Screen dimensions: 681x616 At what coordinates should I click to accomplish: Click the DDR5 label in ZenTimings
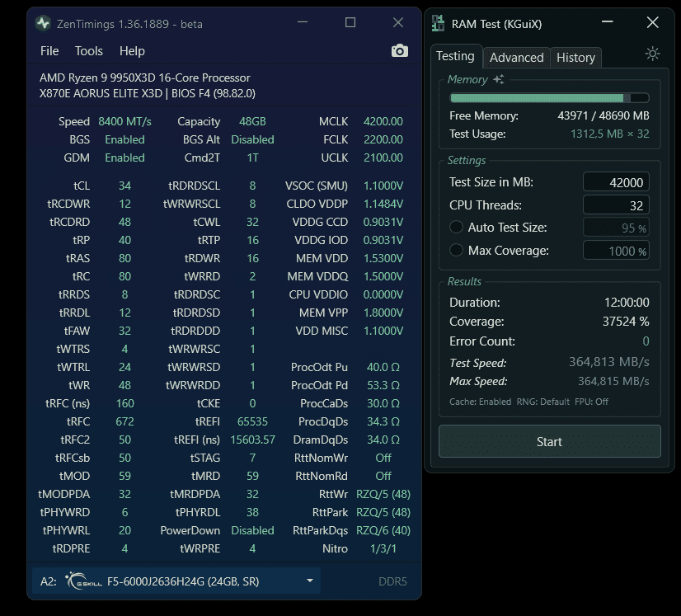(x=392, y=581)
